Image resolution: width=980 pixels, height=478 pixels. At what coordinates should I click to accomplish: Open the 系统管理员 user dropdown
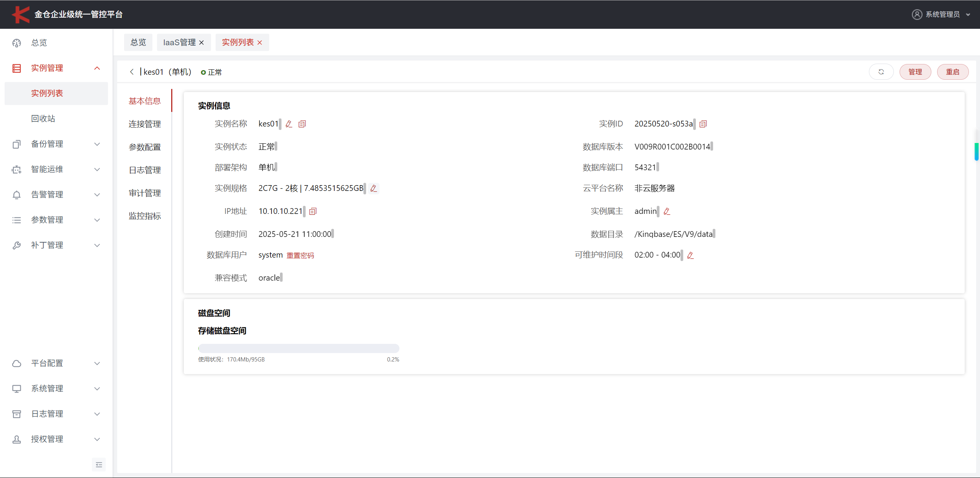pos(942,15)
